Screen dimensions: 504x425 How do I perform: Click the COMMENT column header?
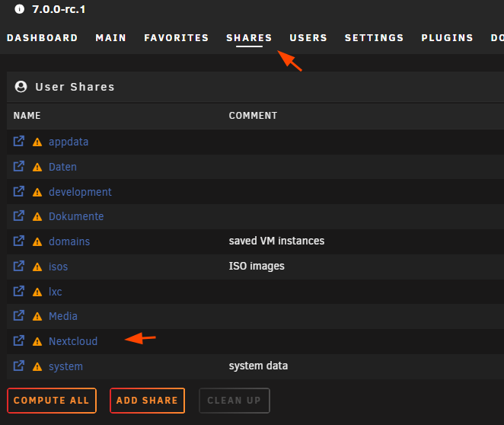coord(253,116)
